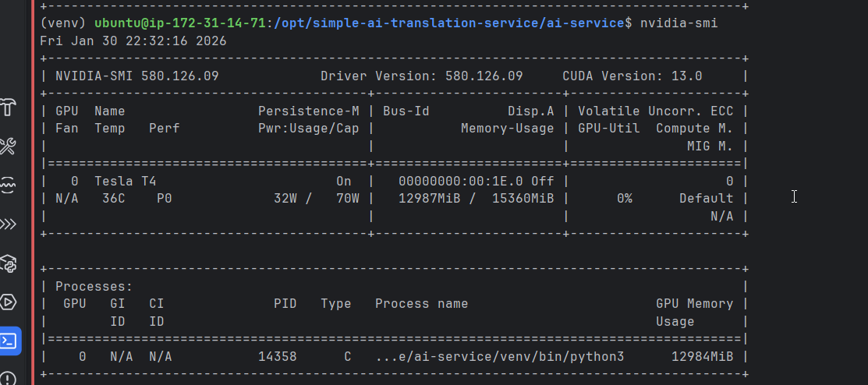Open the Problems exclamation tool window

[8, 378]
